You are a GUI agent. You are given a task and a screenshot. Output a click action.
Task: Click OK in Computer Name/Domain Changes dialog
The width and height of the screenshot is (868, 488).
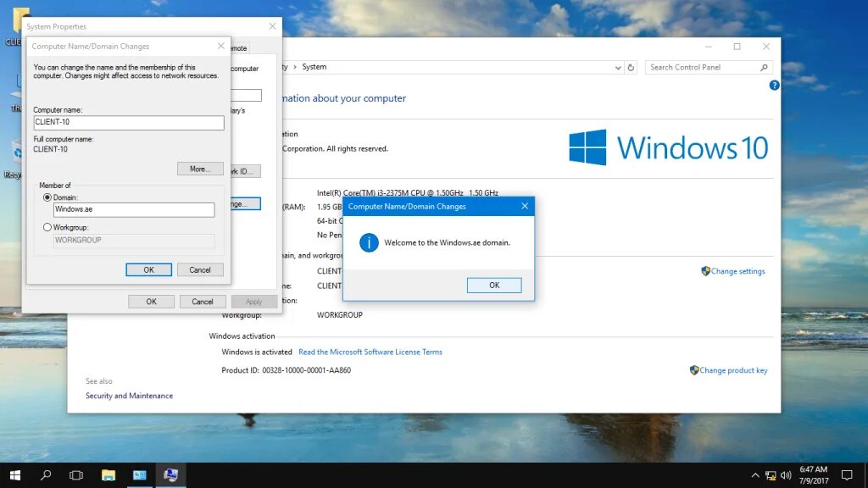click(148, 270)
